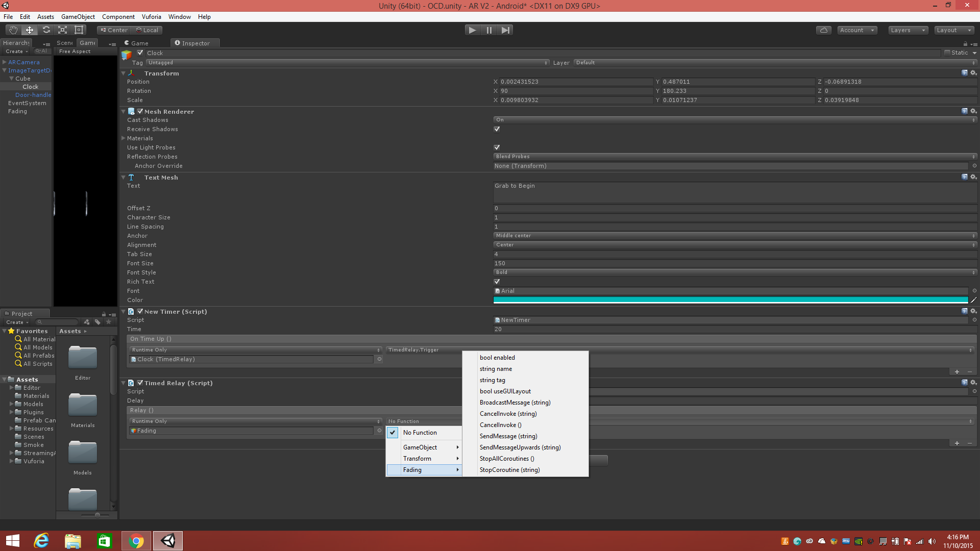The height and width of the screenshot is (551, 980).
Task: Open Transform component help book icon
Action: tap(964, 73)
